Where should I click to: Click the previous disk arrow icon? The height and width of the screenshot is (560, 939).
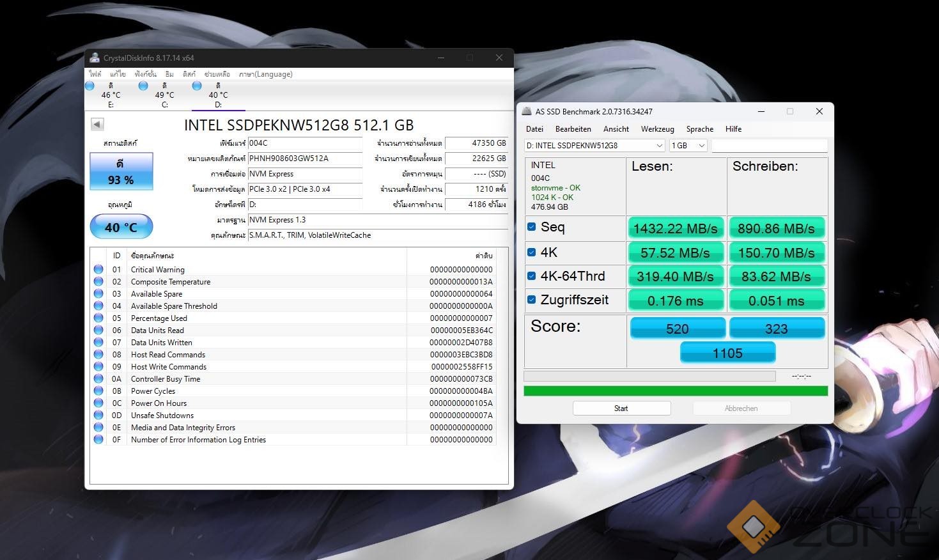pyautogui.click(x=97, y=125)
